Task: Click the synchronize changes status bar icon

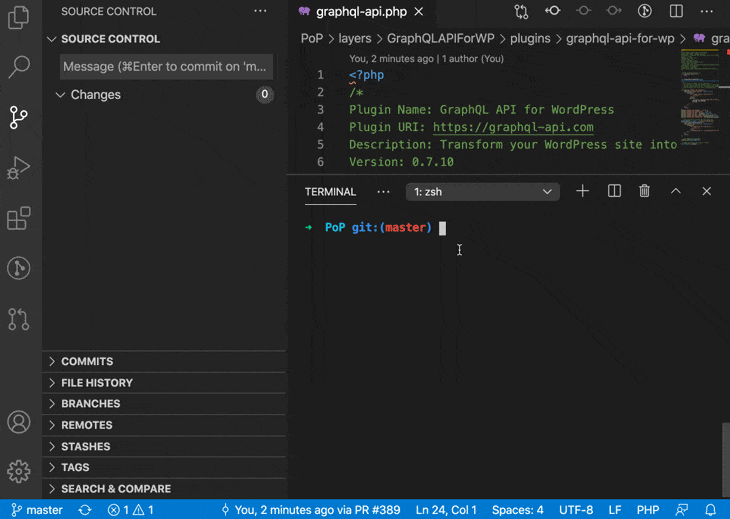Action: point(85,510)
